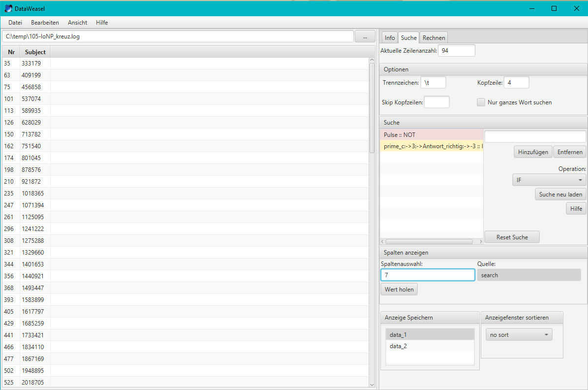Click the search term input field
588x390 pixels.
point(535,136)
